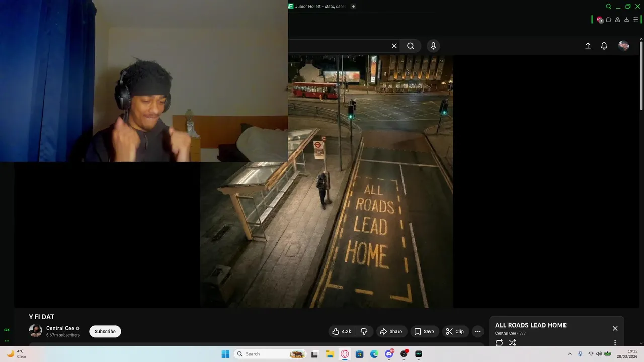Open Microsoft Store from the taskbar
This screenshot has height=362, width=644.
point(359,354)
